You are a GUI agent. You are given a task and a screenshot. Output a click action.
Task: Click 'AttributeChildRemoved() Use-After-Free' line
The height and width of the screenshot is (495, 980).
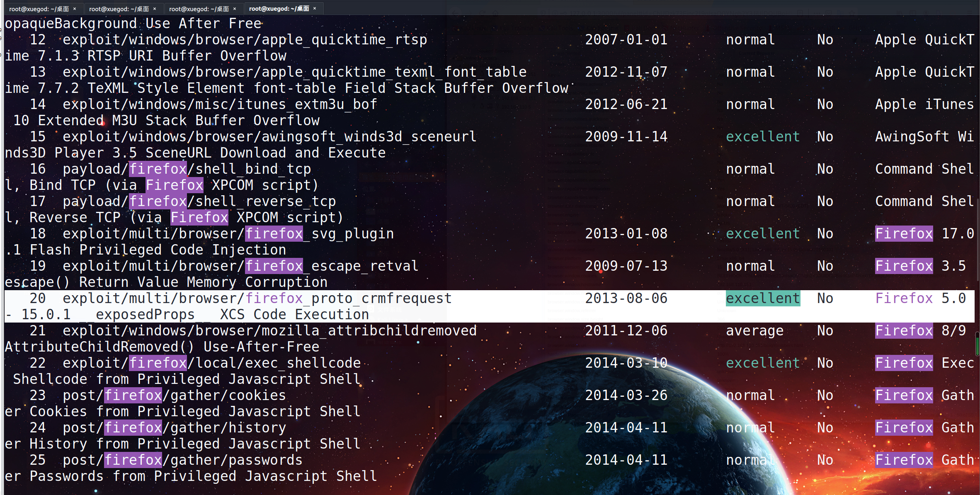click(162, 347)
